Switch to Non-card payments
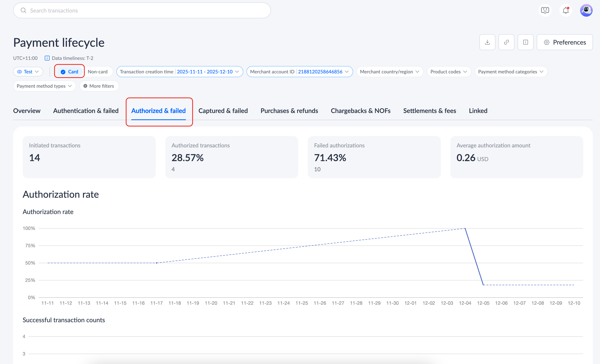 pos(97,72)
